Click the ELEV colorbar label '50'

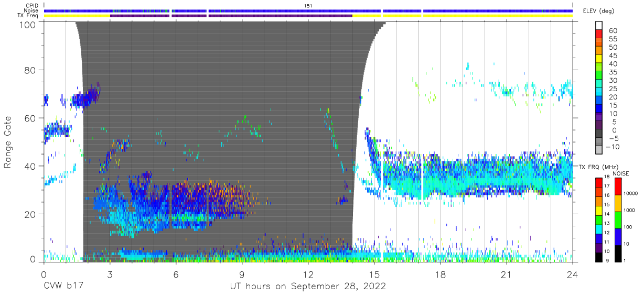coord(612,48)
